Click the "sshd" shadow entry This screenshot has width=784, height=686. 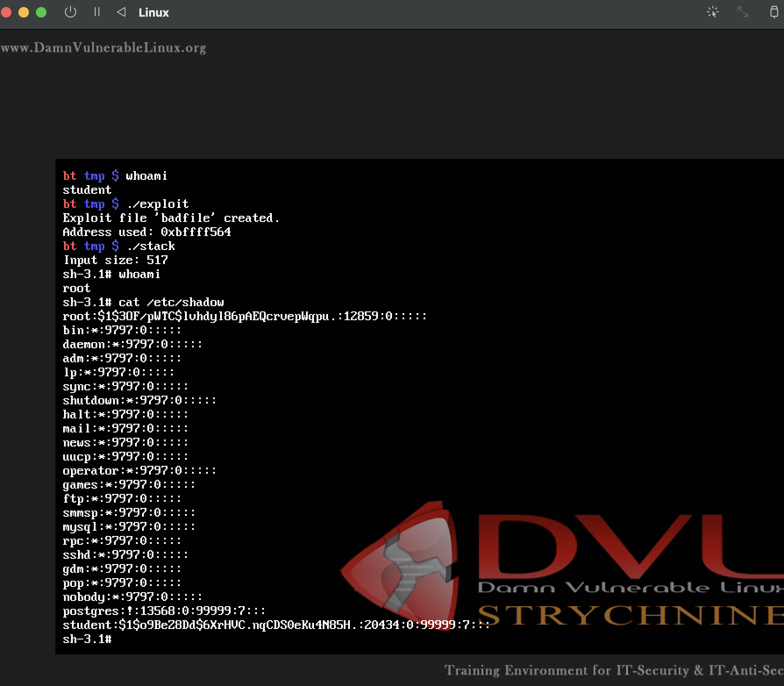125,555
